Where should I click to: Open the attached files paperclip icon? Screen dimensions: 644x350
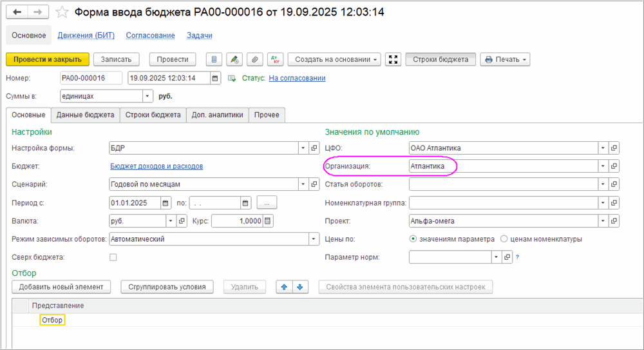[255, 59]
